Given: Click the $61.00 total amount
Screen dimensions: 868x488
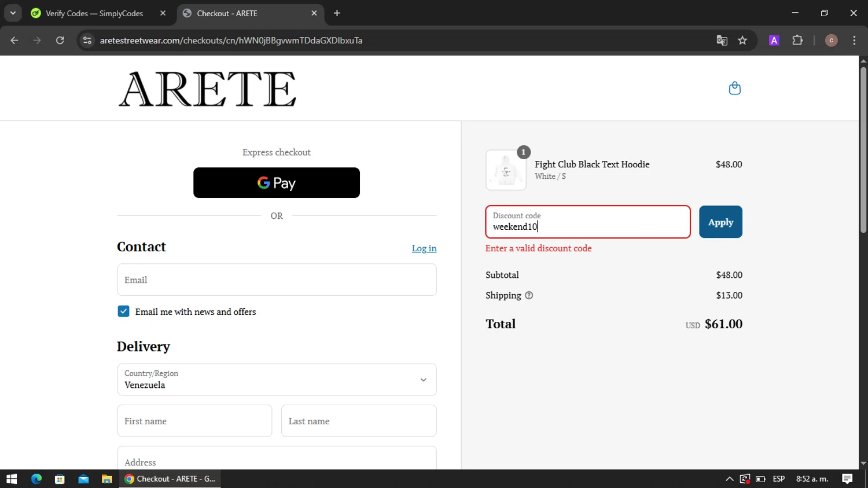Looking at the screenshot, I should [723, 324].
